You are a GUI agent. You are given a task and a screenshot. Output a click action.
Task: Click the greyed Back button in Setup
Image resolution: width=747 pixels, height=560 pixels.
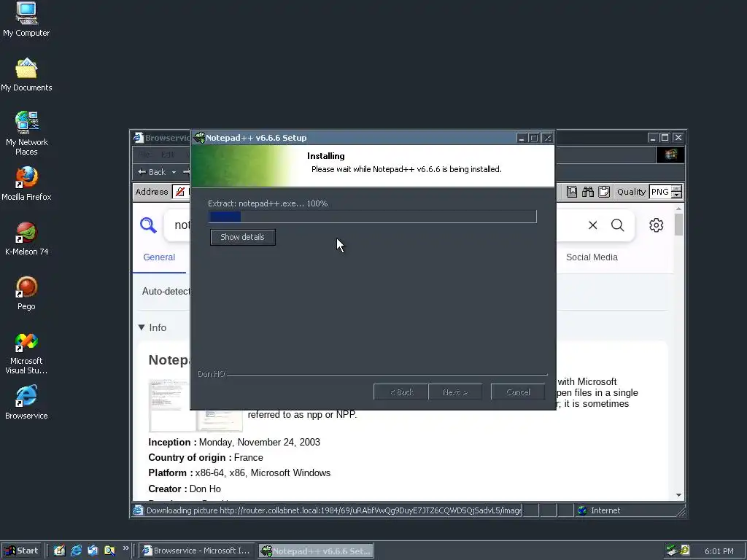[x=400, y=392]
